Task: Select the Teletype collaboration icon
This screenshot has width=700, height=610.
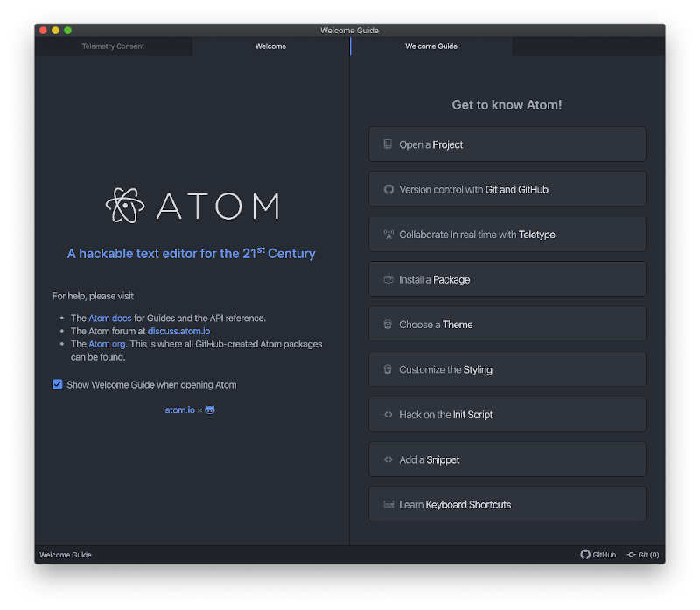Action: click(388, 234)
